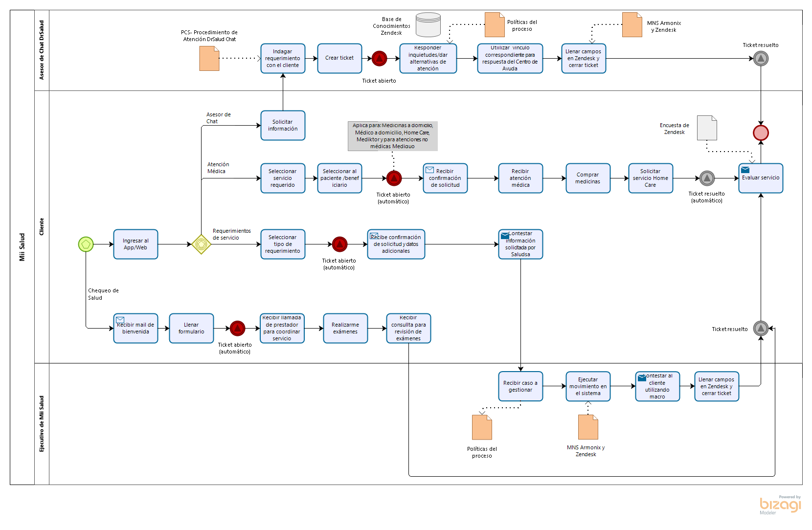Click the Base de Conocimientos Zendesk database icon
812x530 pixels.
click(428, 25)
